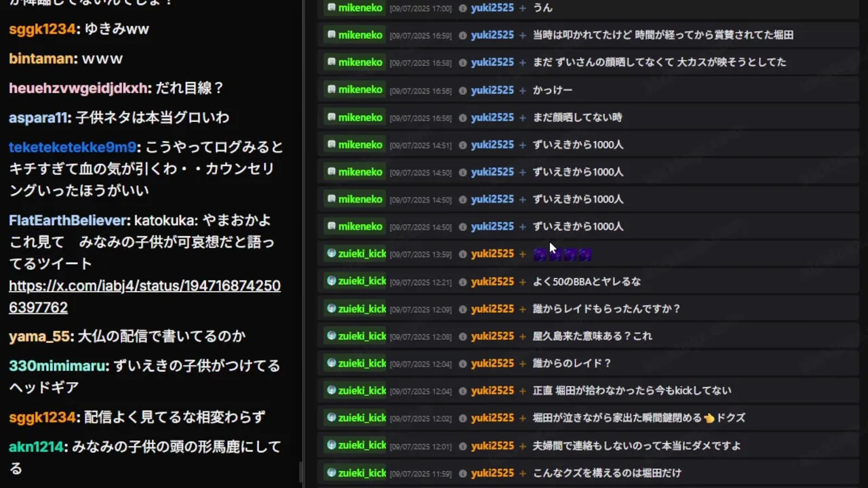Click plus icon before よく50のBBAとヤレるな

click(x=522, y=281)
